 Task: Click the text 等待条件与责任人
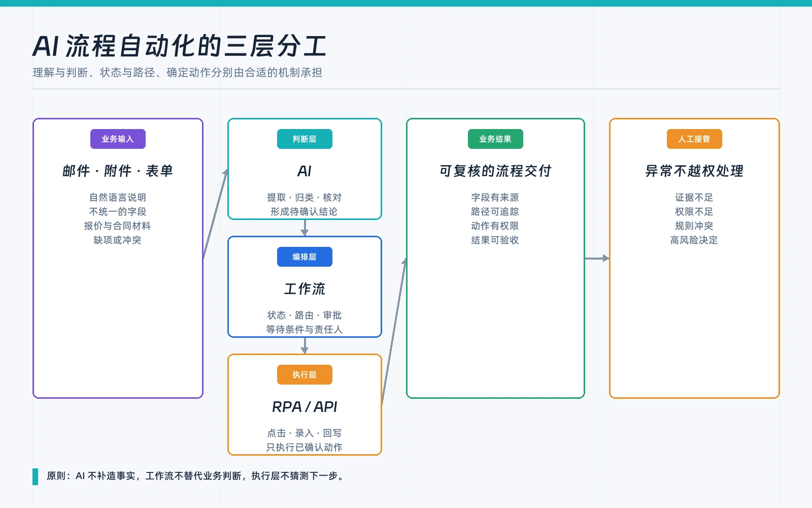pyautogui.click(x=304, y=329)
